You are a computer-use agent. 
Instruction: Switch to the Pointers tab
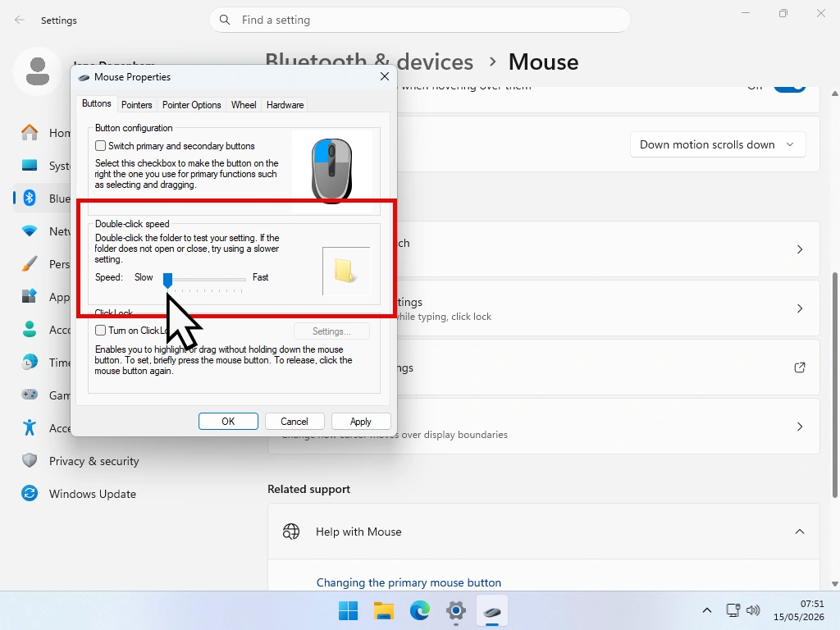[x=137, y=105]
